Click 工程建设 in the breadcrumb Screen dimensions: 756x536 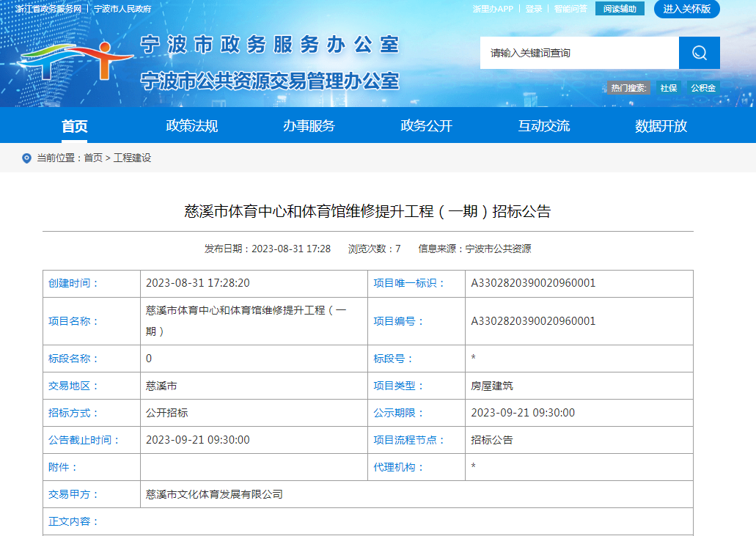(132, 158)
